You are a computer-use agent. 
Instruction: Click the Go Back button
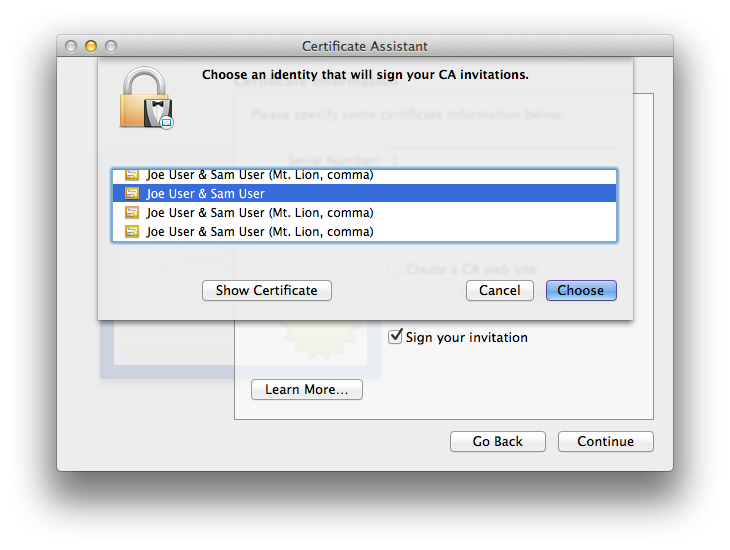[497, 442]
